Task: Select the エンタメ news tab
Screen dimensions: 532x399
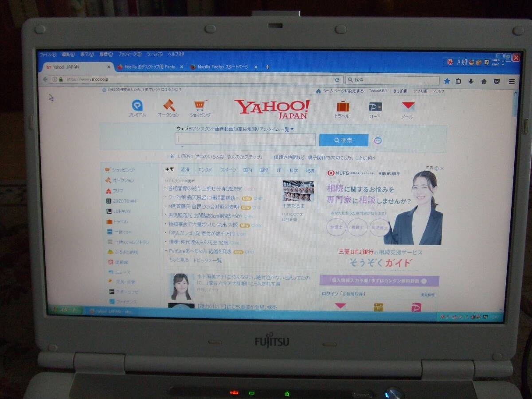Action: (205, 170)
